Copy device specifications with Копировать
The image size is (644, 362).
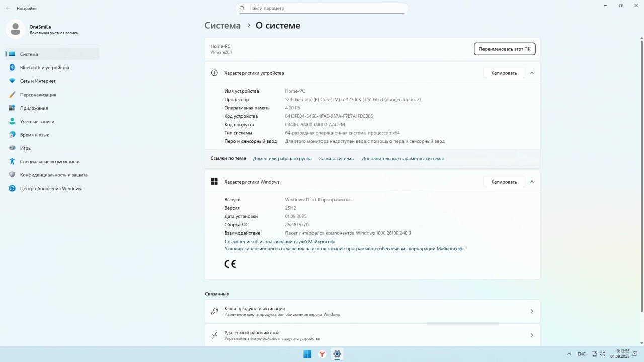[504, 73]
